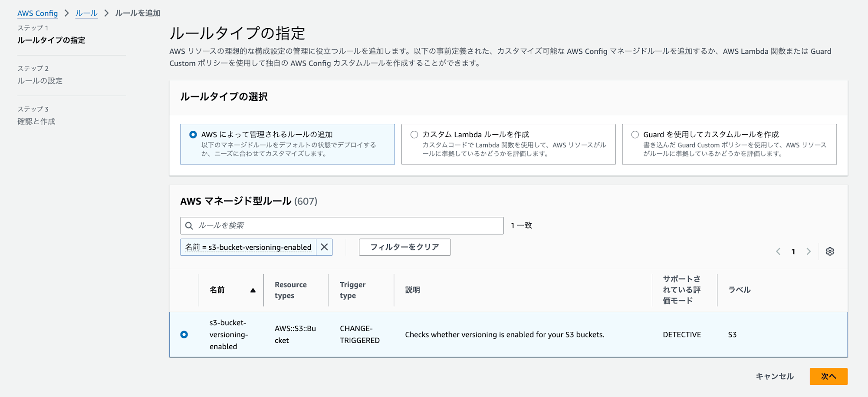Remove the s3-bucket-versioning-enabled filter via X icon
Viewport: 868px width, 397px height.
324,247
